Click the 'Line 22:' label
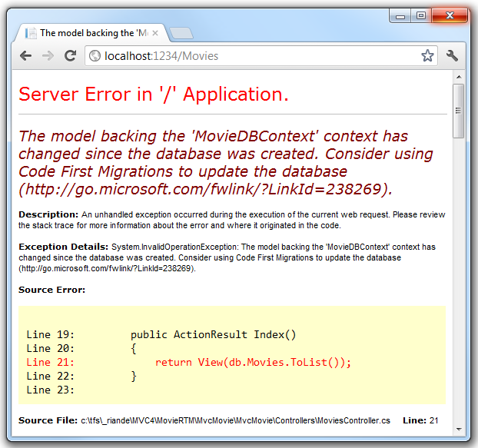 [50, 376]
